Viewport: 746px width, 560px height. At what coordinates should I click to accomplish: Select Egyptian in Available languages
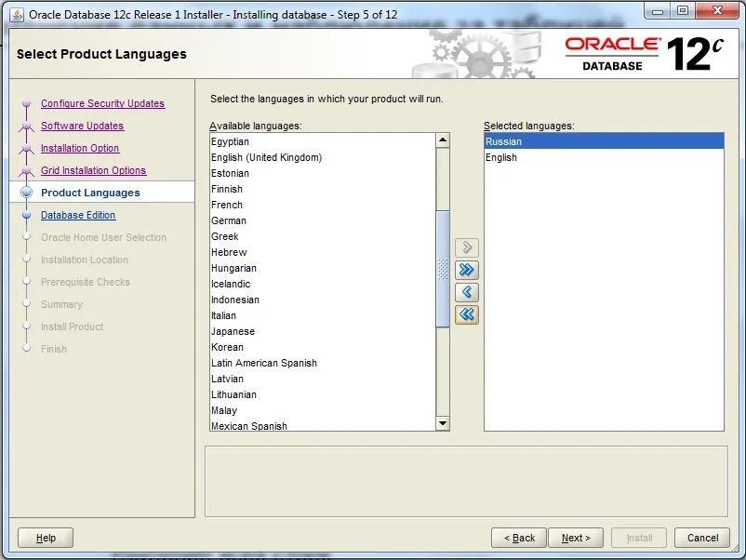tap(323, 141)
